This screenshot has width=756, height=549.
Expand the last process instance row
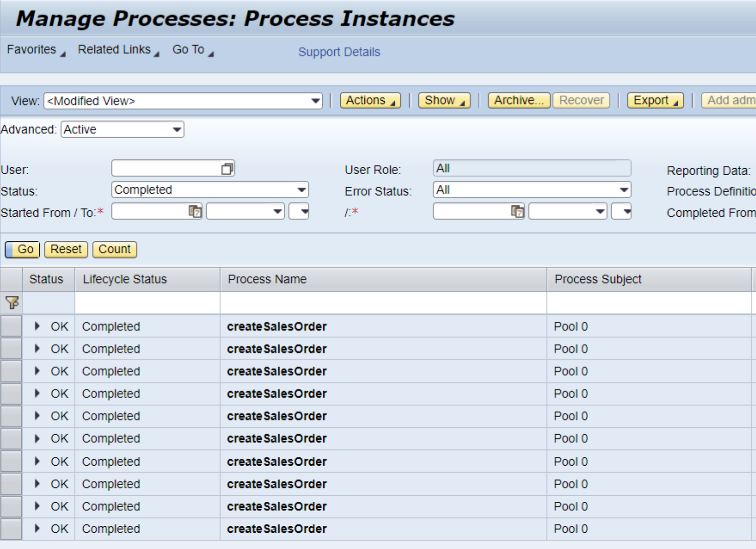pyautogui.click(x=37, y=528)
